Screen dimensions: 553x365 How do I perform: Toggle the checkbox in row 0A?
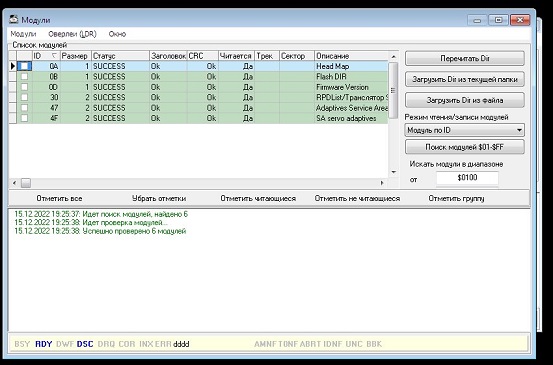[x=24, y=66]
